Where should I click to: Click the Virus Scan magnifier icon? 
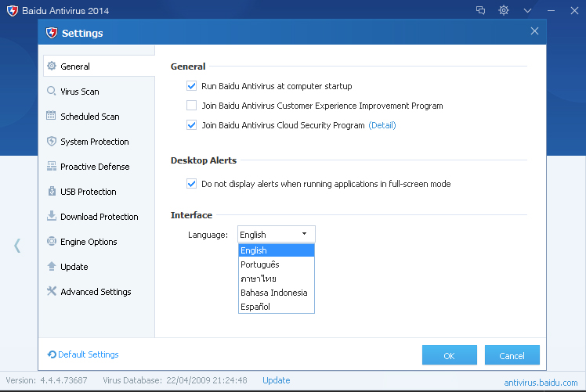point(52,92)
